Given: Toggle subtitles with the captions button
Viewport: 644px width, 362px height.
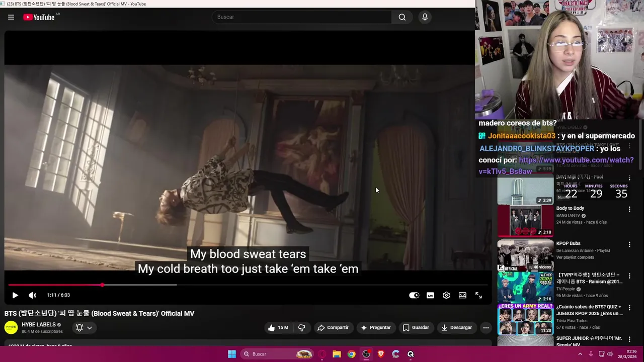Looking at the screenshot, I should coord(430,295).
